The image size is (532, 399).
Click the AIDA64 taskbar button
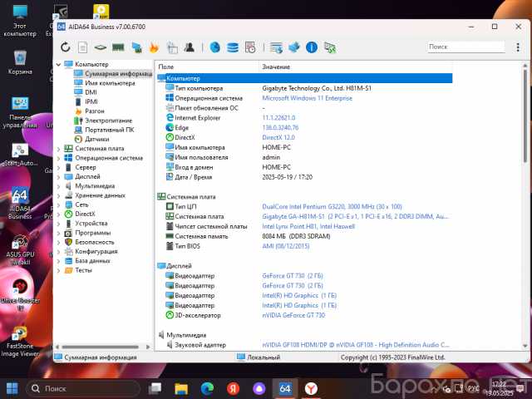(x=285, y=388)
